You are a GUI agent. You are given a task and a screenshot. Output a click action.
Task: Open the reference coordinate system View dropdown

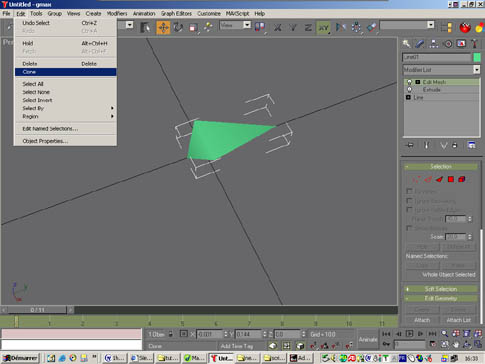click(x=247, y=25)
